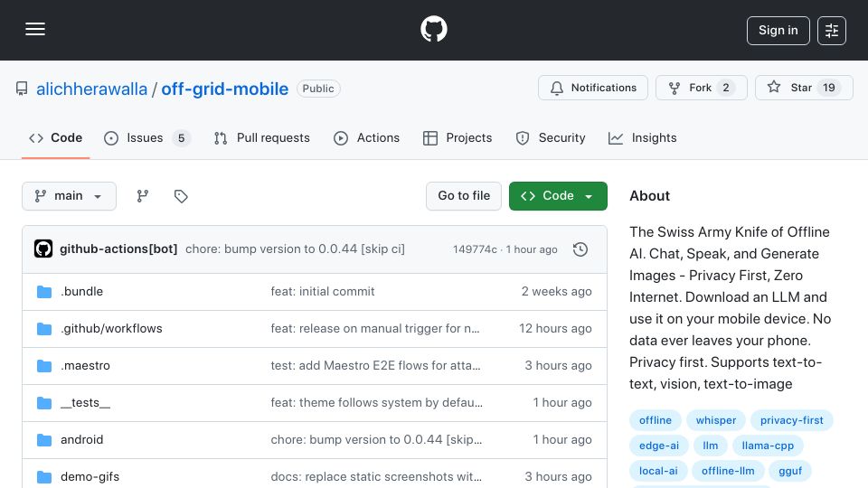Select the llm topic tag
The width and height of the screenshot is (868, 488).
coord(711,446)
